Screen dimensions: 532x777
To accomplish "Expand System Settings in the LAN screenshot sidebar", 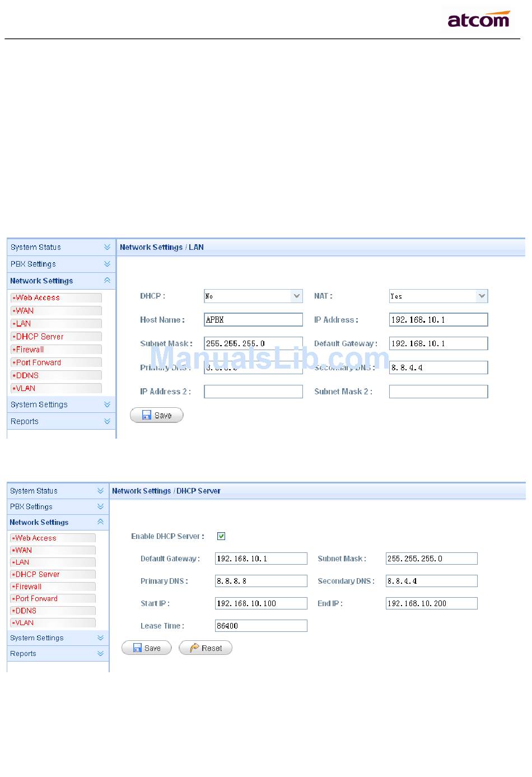I will (x=61, y=404).
